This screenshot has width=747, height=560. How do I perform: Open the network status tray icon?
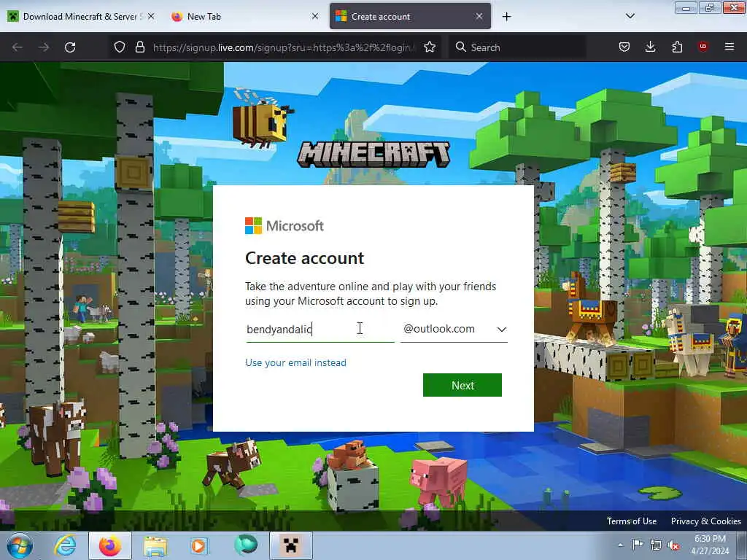[x=656, y=545]
